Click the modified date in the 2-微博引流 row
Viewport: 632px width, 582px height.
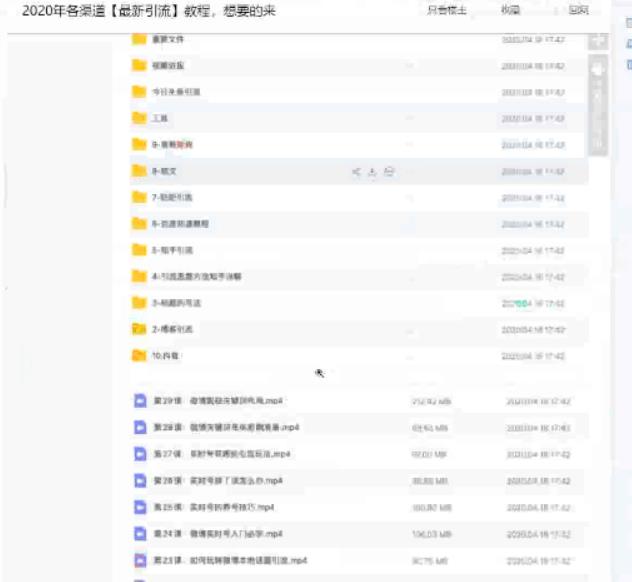coord(533,330)
